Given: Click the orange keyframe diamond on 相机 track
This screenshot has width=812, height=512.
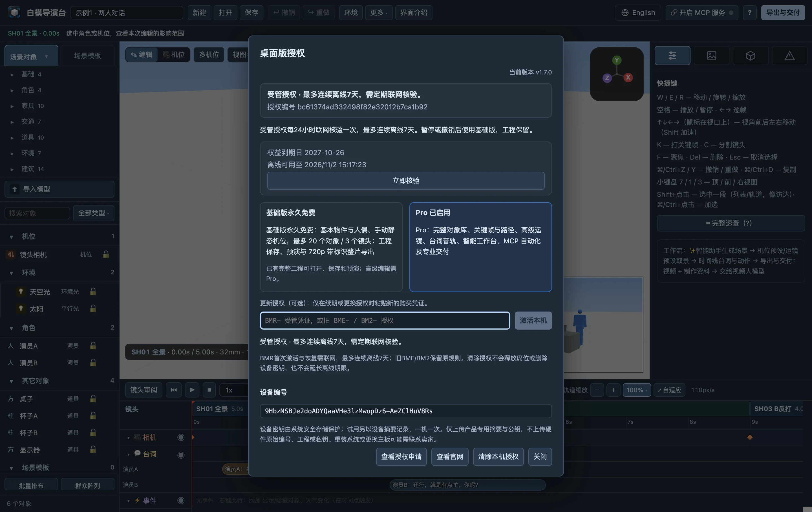Looking at the screenshot, I should [x=750, y=438].
